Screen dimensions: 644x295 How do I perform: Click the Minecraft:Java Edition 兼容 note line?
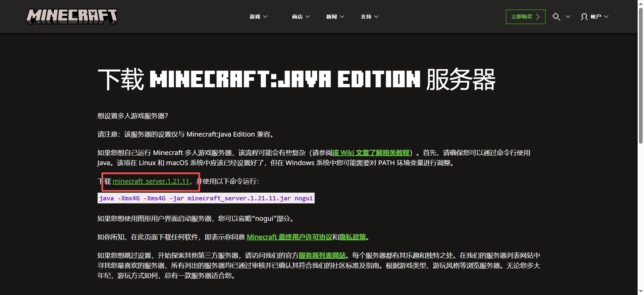pyautogui.click(x=186, y=134)
